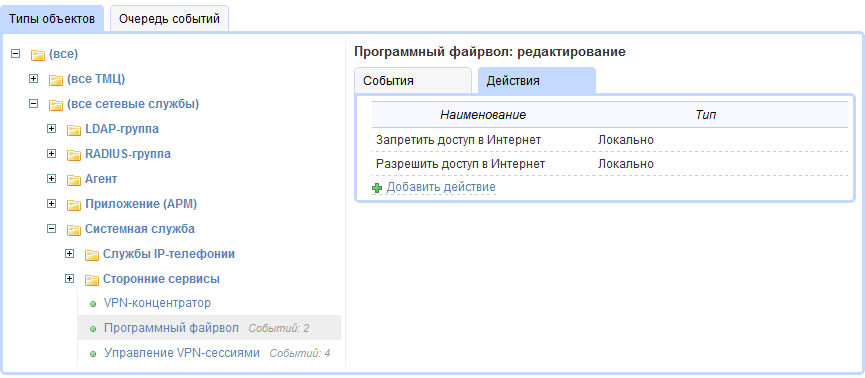Select the Системная служба label
This screenshot has height=378, width=865.
click(x=140, y=228)
